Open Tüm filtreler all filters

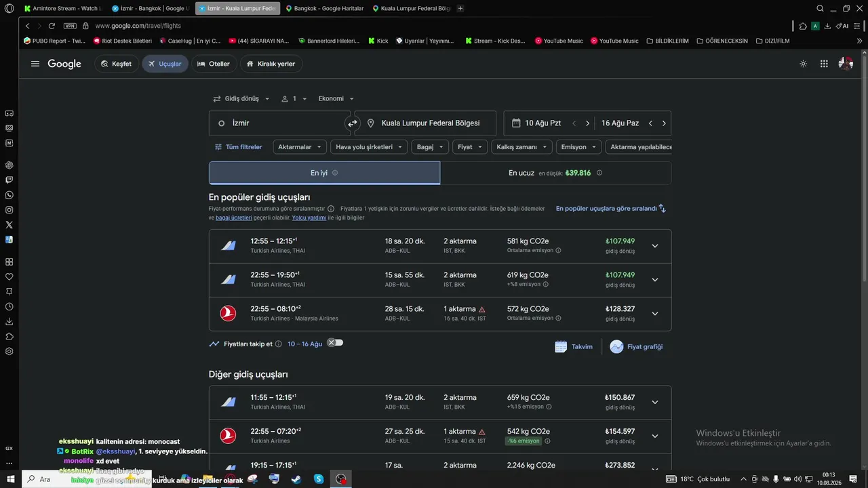238,147
